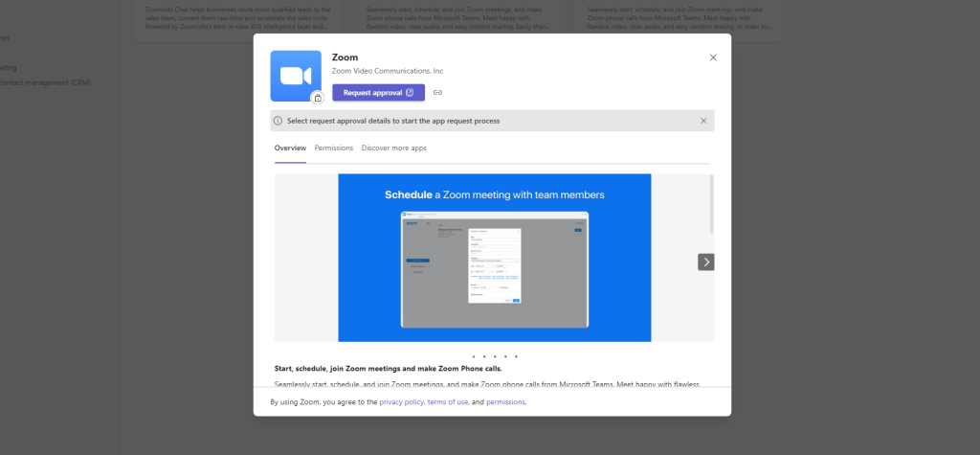This screenshot has width=980, height=455.
Task: Open the privacy policy link
Action: (401, 402)
